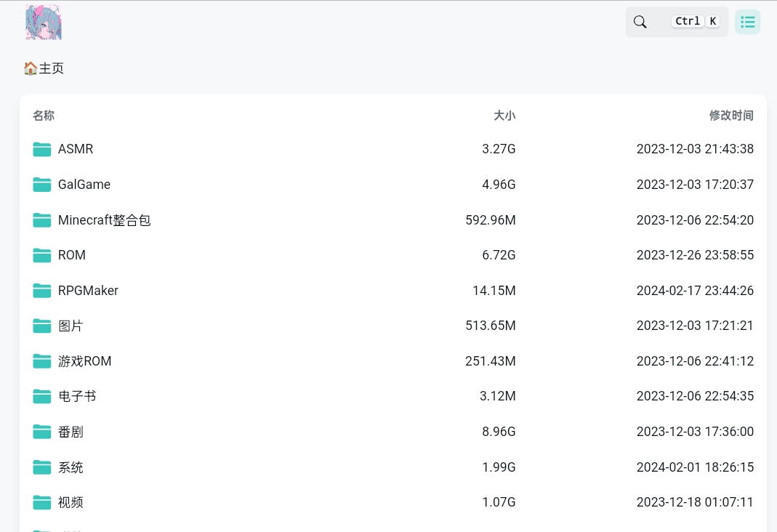Click the folder icon for Minecraft整合包
777x532 pixels.
pyautogui.click(x=41, y=220)
